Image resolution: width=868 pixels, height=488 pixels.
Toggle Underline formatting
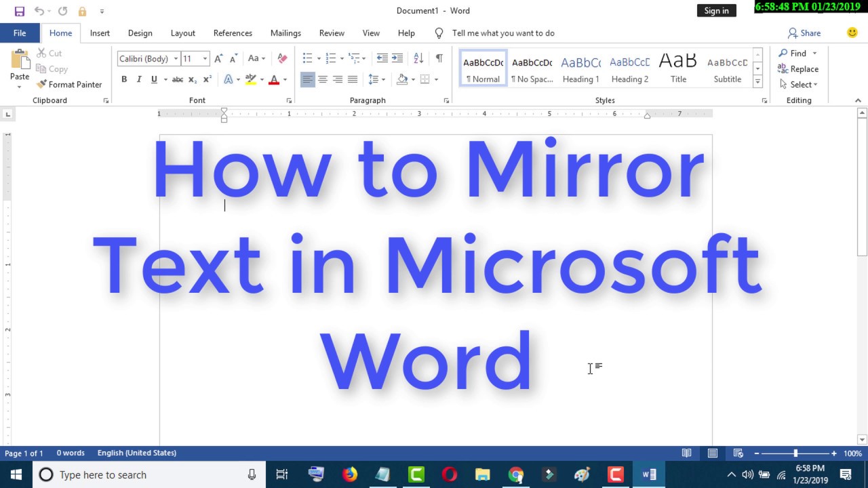point(154,80)
